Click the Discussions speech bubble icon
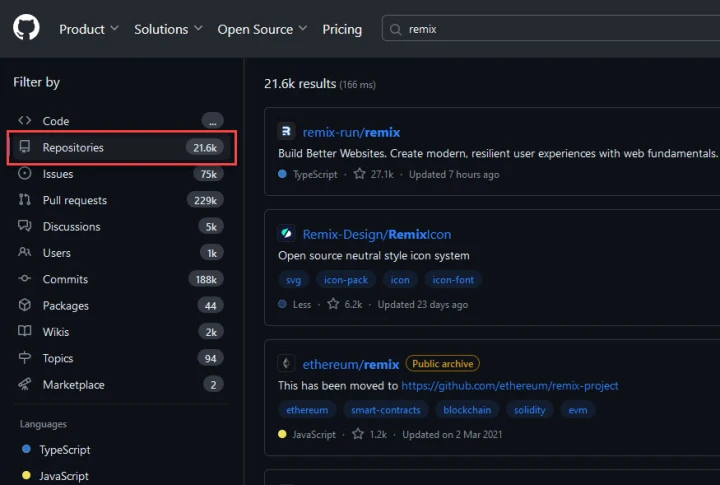720x485 pixels. [x=24, y=226]
